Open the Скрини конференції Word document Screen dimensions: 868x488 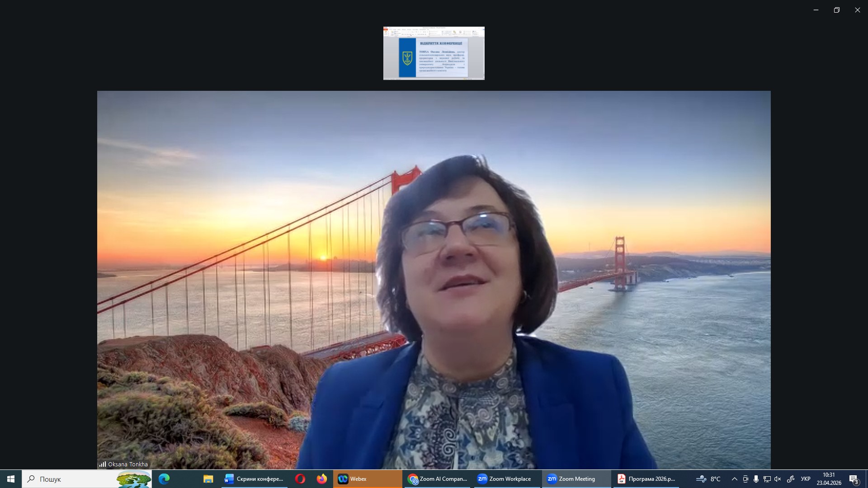coord(255,479)
